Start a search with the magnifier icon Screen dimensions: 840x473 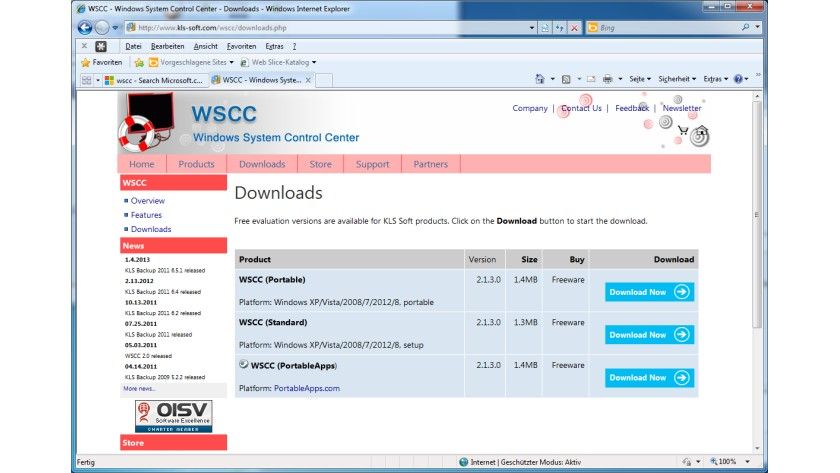coord(745,27)
